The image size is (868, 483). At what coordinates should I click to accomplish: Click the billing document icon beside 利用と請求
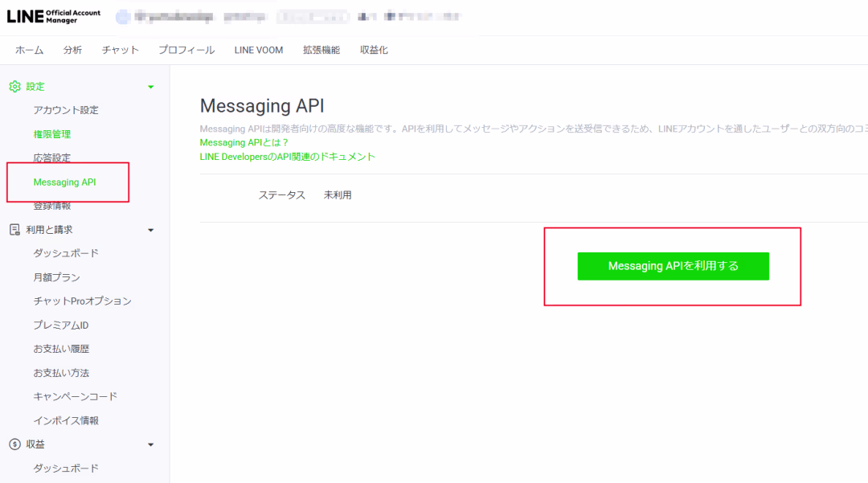coord(15,230)
